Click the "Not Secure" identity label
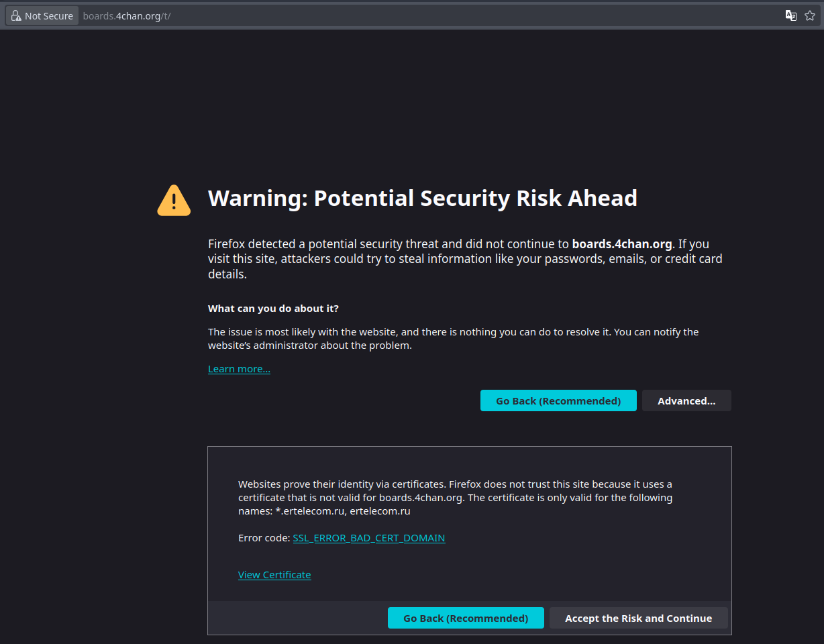Viewport: 824px width, 644px height. [x=49, y=16]
